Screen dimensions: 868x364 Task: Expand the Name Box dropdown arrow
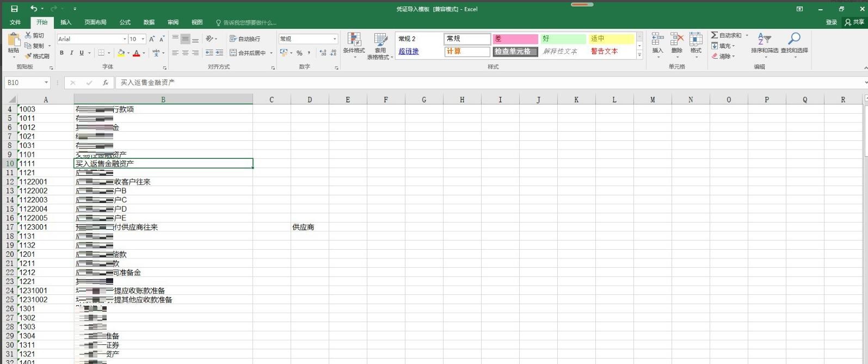[46, 83]
